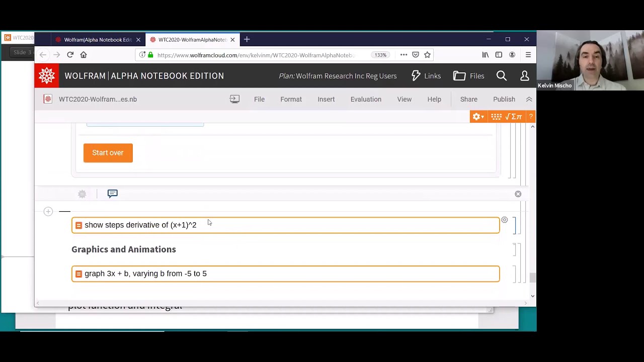Go forward in browser history
644x362 pixels.
(x=56, y=55)
